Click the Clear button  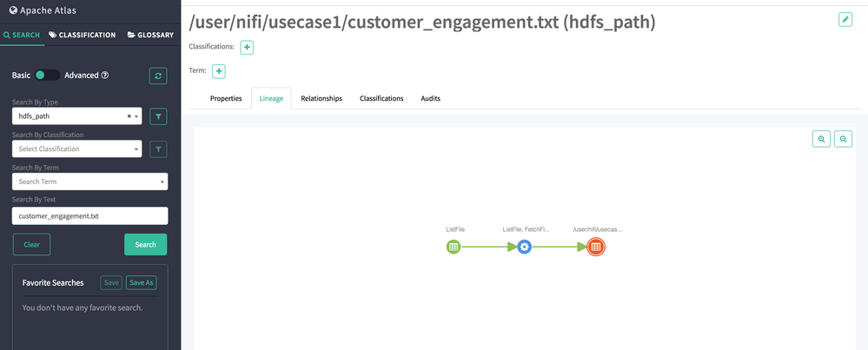point(31,245)
